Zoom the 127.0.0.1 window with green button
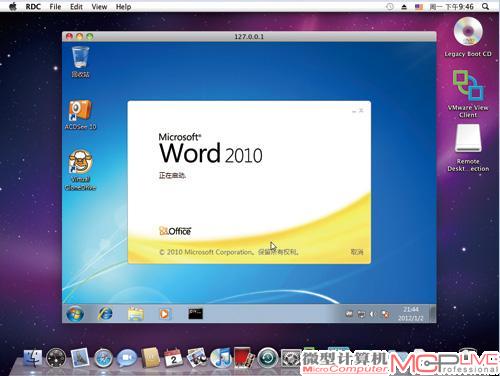 pyautogui.click(x=90, y=36)
